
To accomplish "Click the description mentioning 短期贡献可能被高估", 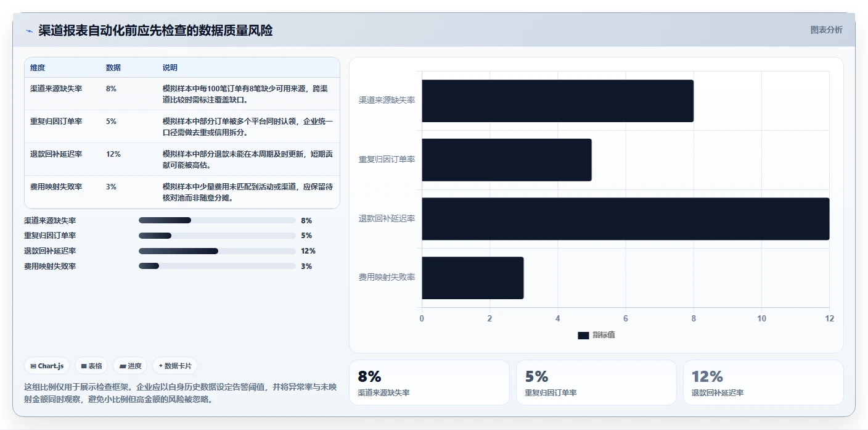I will [248, 159].
